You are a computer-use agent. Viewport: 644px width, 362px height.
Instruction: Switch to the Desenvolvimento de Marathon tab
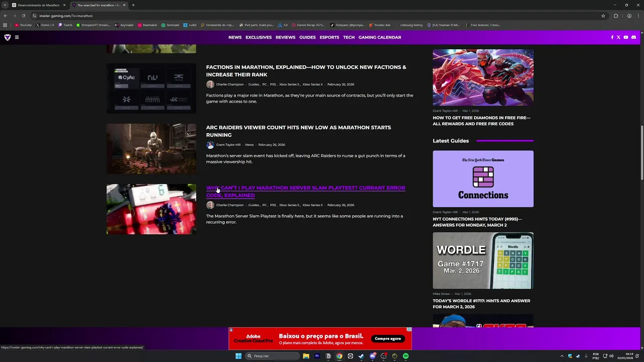click(x=39, y=5)
